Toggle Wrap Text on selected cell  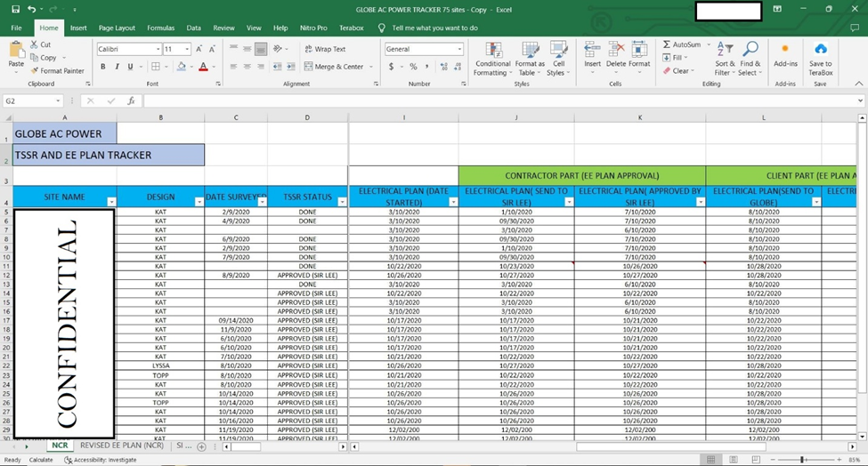tap(325, 49)
